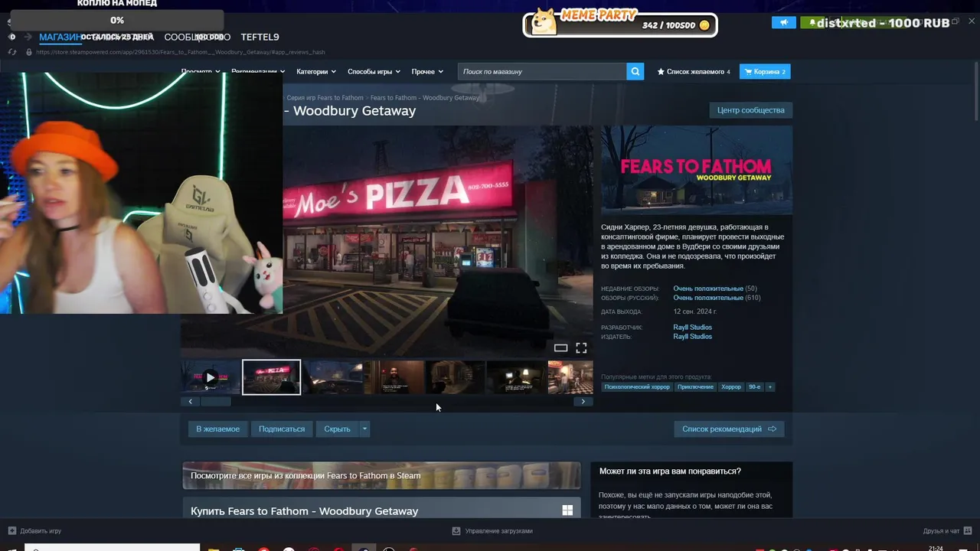This screenshot has height=551, width=980.
Task: Click the Woodbury Getaway breadcrumb link
Action: 425,98
